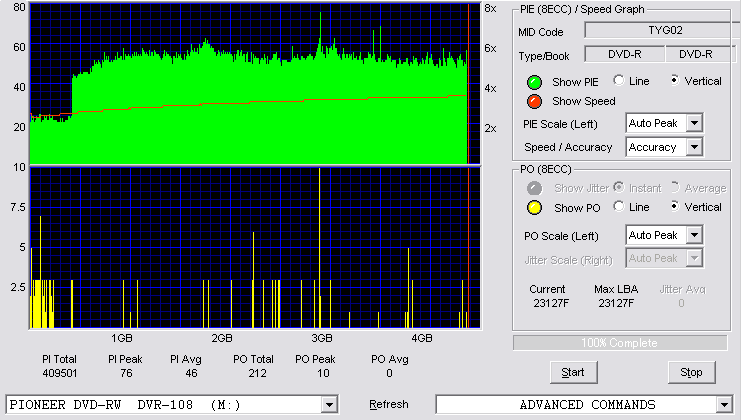Select Vertical mode for PO graph

coord(674,206)
